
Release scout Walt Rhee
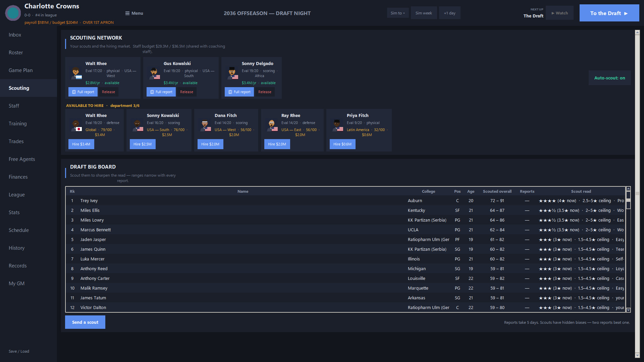pos(108,92)
